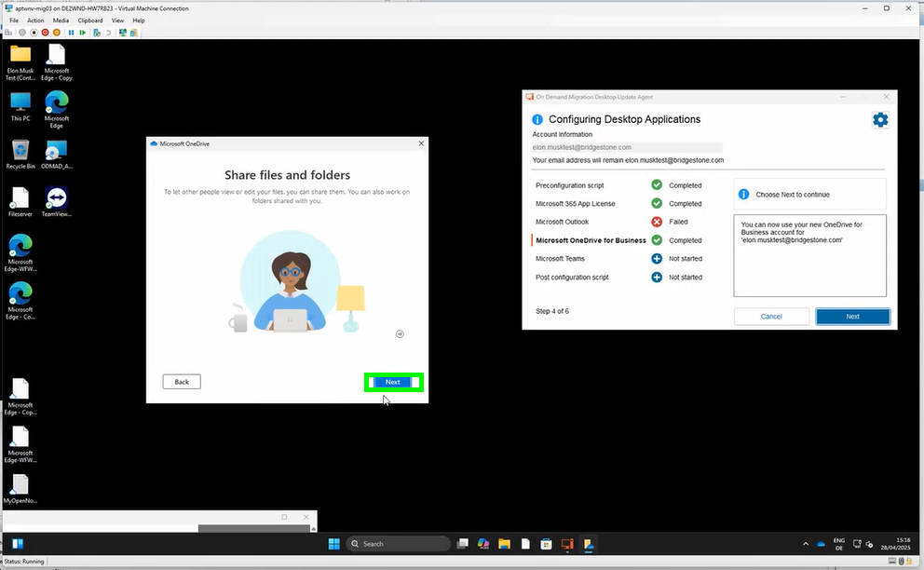This screenshot has height=570, width=924.
Task: Click the 'Choose Next to continue' message
Action: coord(793,195)
